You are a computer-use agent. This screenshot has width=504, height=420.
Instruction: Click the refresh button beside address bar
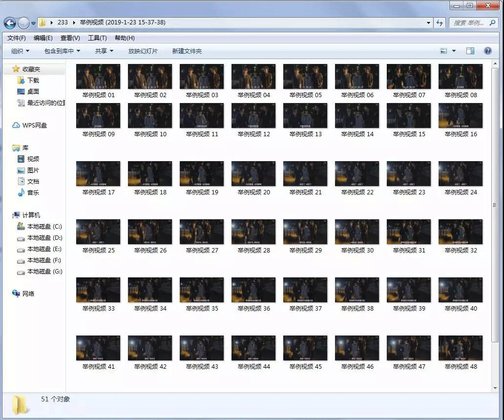(440, 22)
